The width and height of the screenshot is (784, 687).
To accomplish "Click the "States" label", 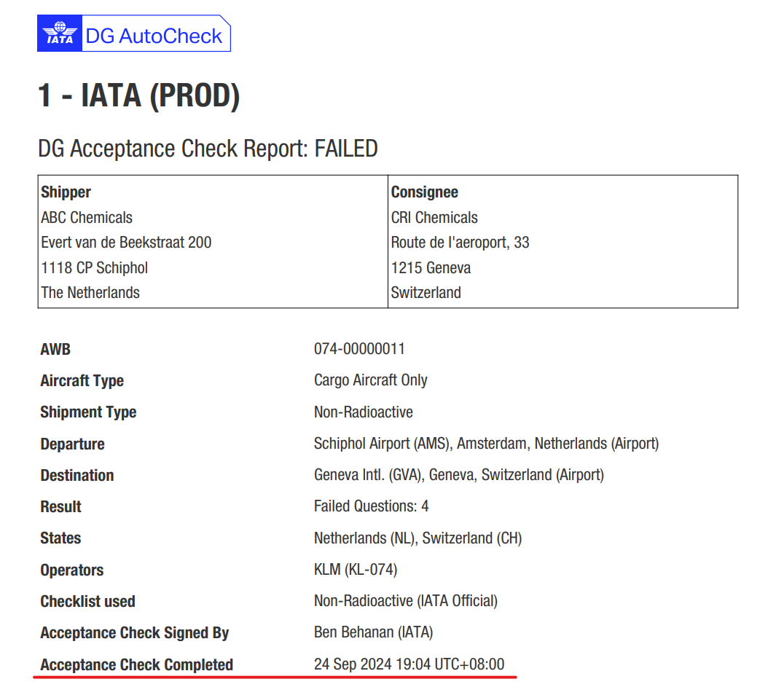I will tap(60, 538).
